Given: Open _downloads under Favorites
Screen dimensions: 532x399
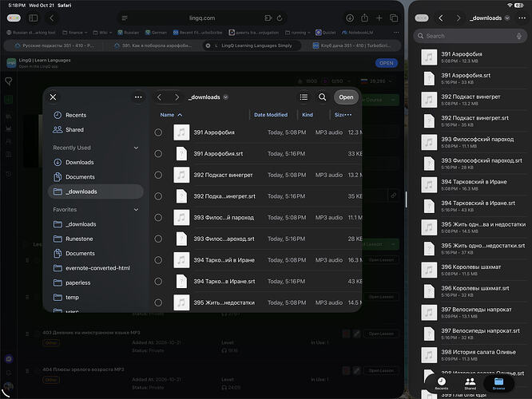Looking at the screenshot, I should click(95, 224).
